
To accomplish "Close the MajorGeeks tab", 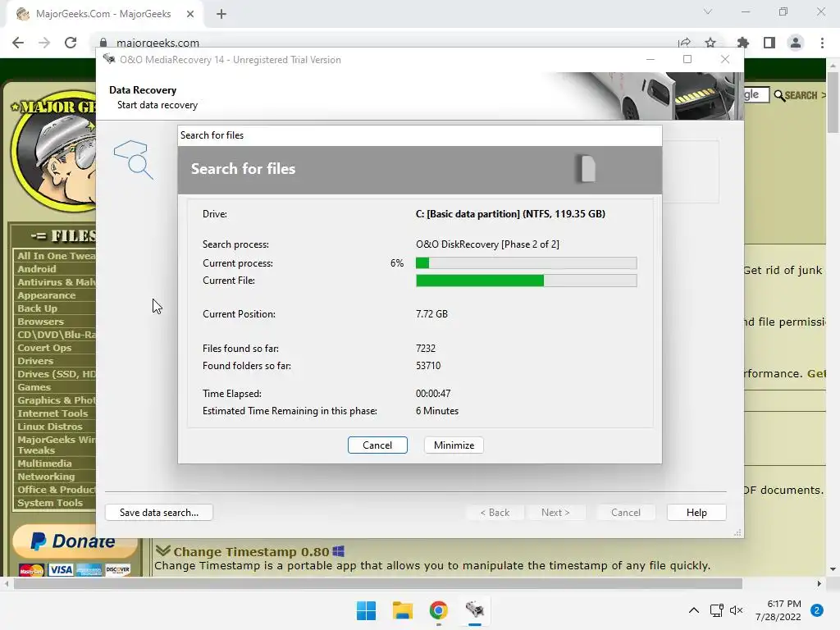I will 190,14.
